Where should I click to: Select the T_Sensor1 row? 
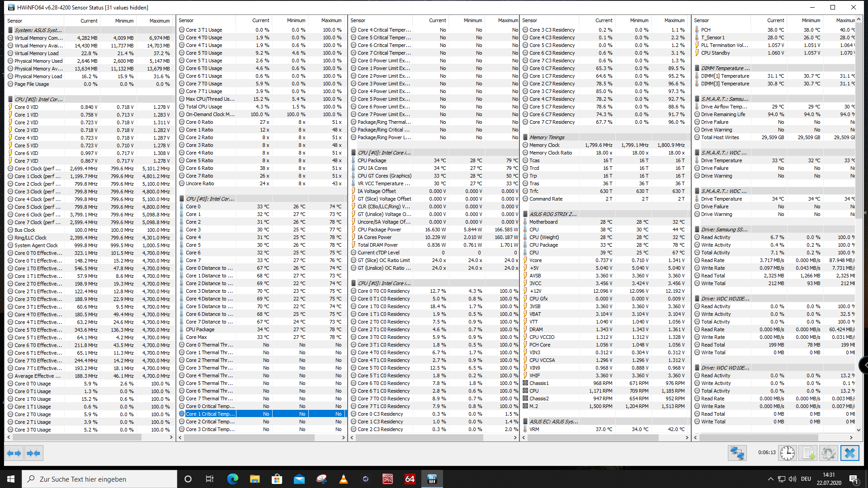pos(774,38)
